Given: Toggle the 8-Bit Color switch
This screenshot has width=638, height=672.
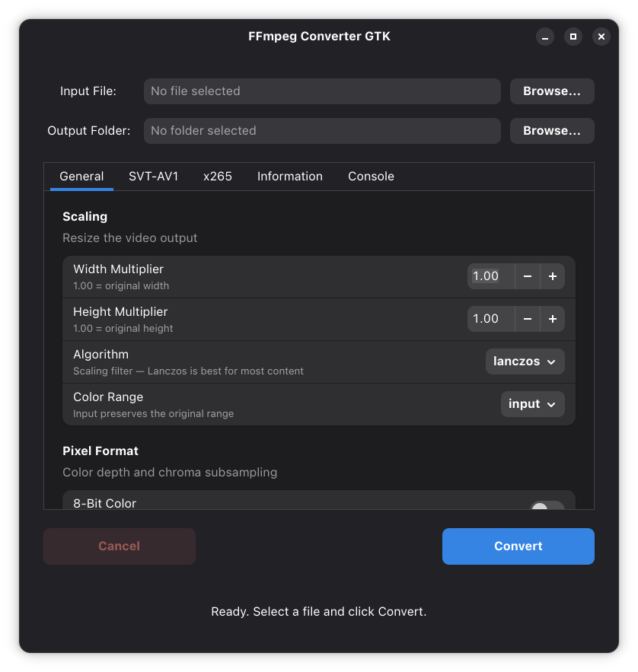Looking at the screenshot, I should pyautogui.click(x=547, y=506).
